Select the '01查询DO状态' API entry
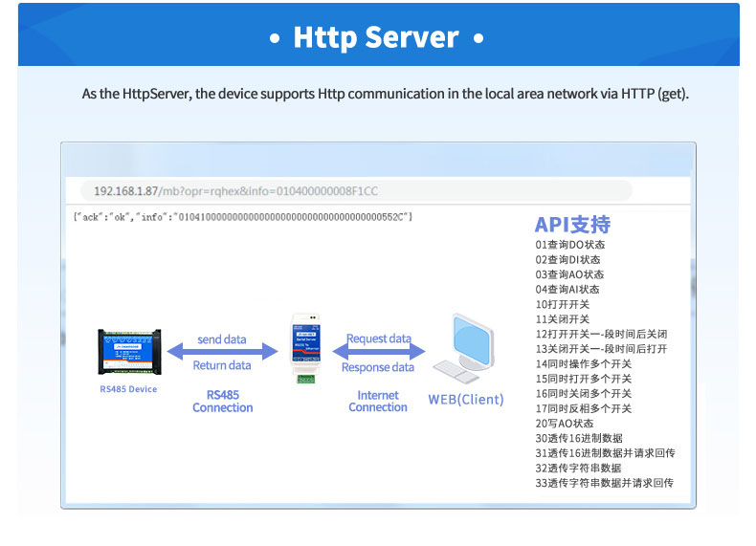The width and height of the screenshot is (756, 546). click(570, 245)
